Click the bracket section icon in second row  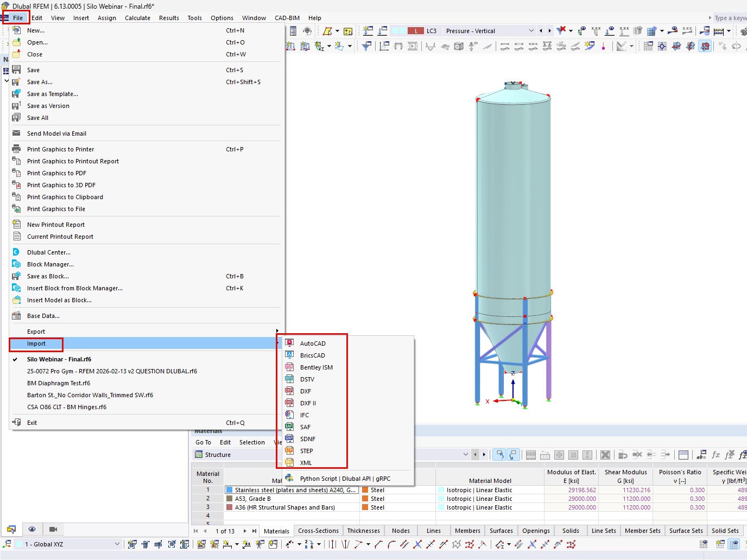[398, 46]
